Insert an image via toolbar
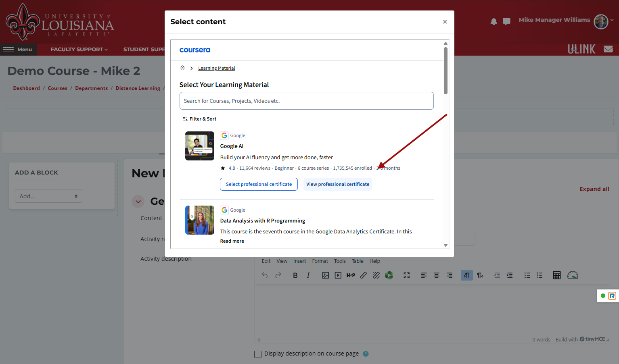Screen dimensions: 619x364 326,275
